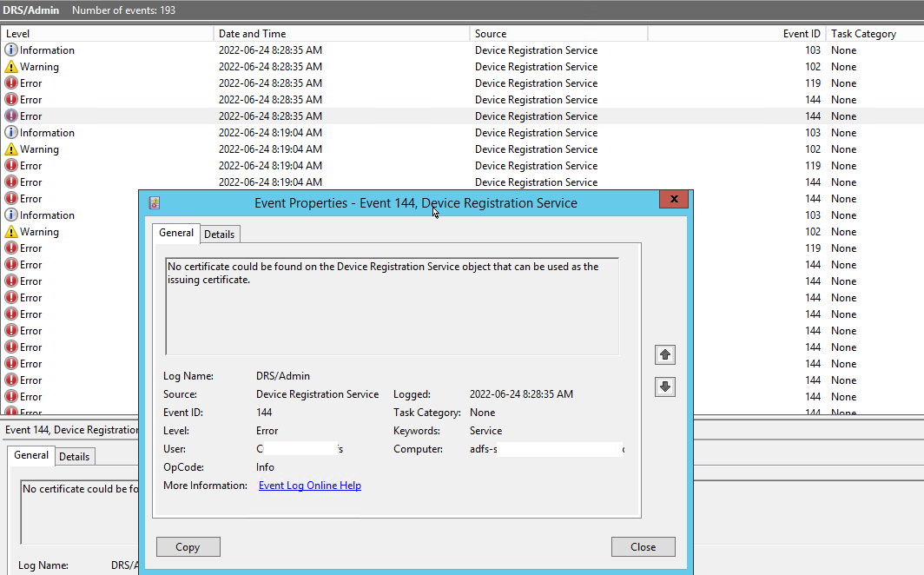Select the General tab in Event Properties
The height and width of the screenshot is (575, 924).
coord(176,233)
